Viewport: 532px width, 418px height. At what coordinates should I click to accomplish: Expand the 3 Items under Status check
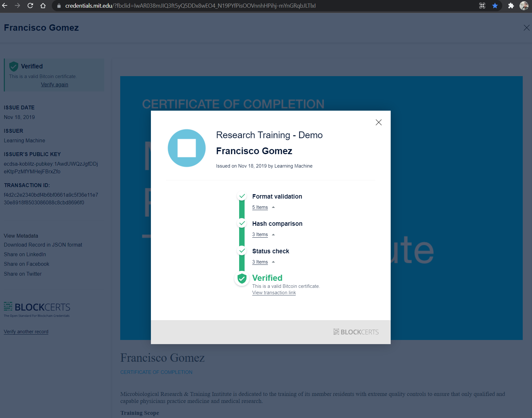[260, 262]
